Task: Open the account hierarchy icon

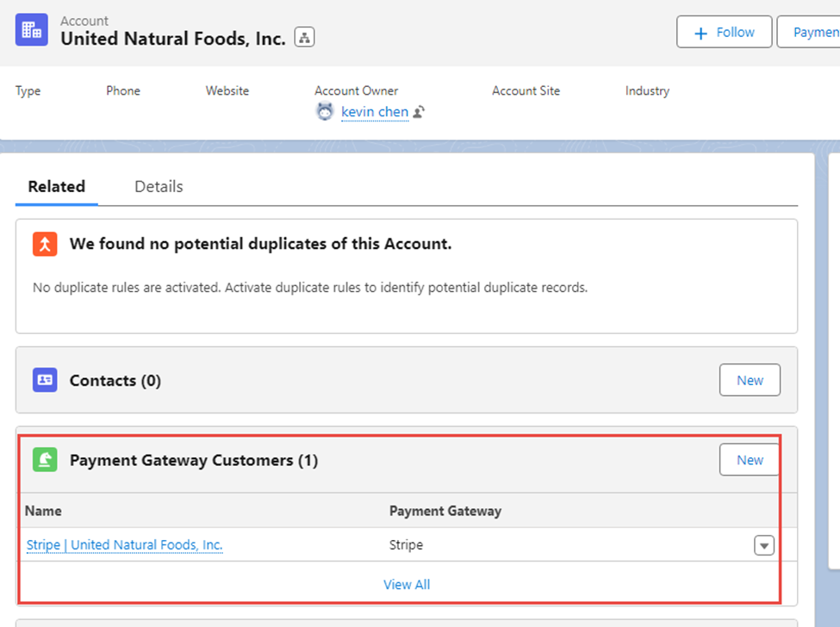Action: pyautogui.click(x=304, y=38)
